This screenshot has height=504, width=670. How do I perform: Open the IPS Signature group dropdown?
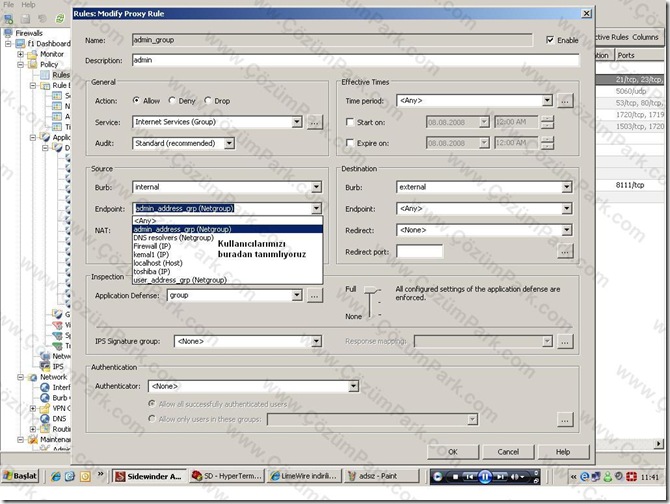pyautogui.click(x=316, y=341)
